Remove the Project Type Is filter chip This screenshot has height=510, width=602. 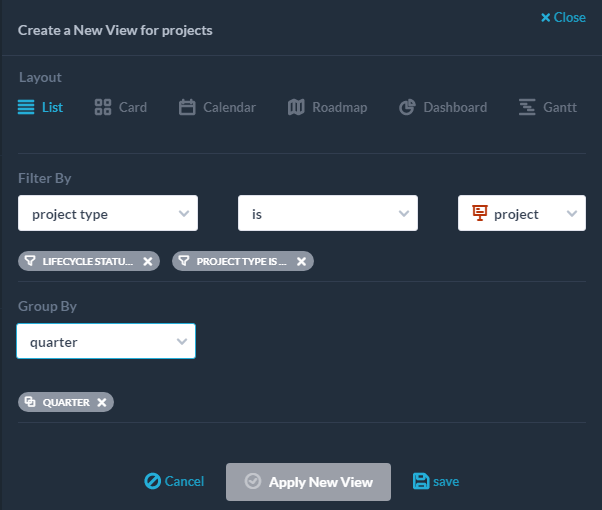click(x=301, y=262)
